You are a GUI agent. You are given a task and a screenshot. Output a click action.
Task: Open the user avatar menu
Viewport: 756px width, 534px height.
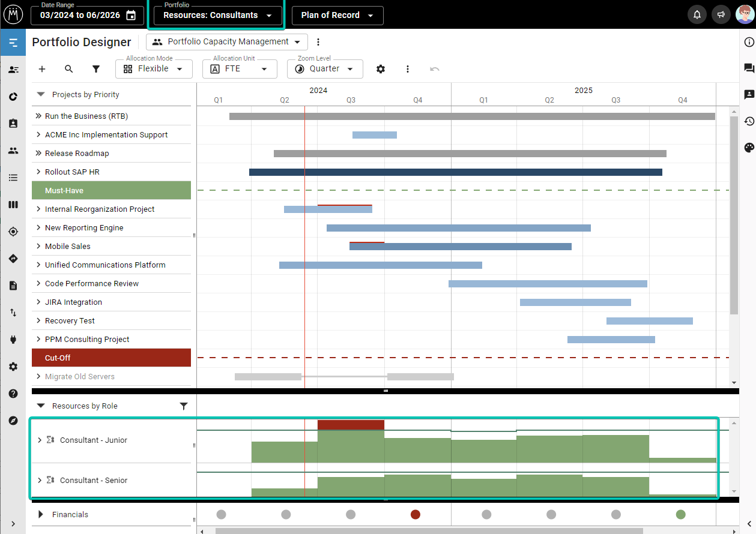point(745,14)
